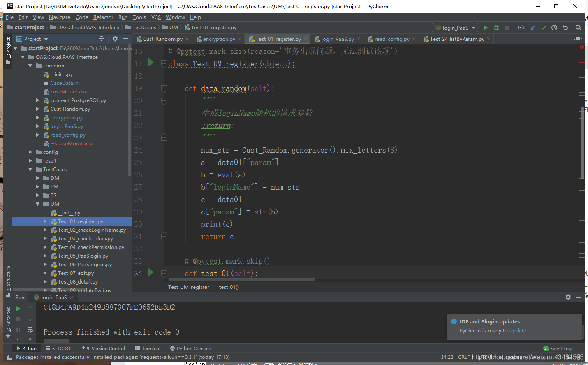Open the Terminal tool window
The image size is (588, 365).
click(x=148, y=349)
